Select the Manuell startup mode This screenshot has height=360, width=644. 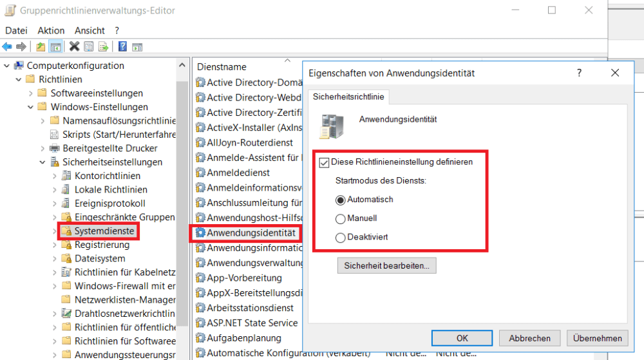click(341, 218)
